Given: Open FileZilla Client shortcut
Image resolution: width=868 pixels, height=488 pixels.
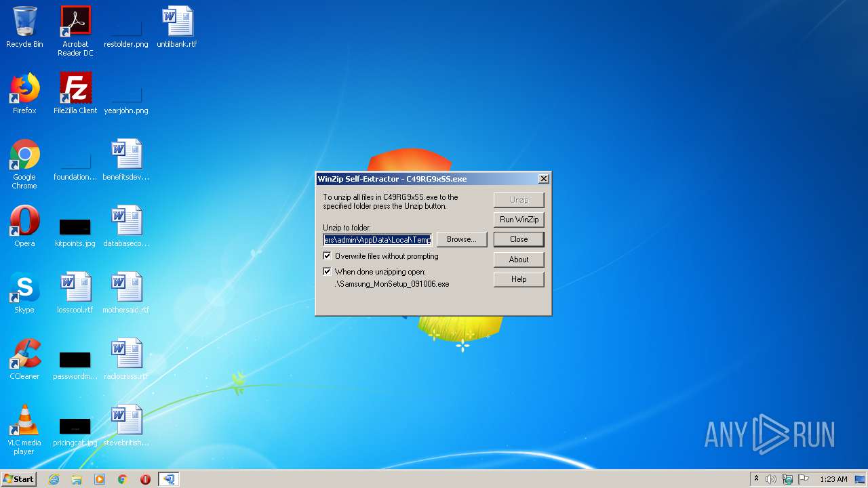Looking at the screenshot, I should pyautogui.click(x=75, y=94).
